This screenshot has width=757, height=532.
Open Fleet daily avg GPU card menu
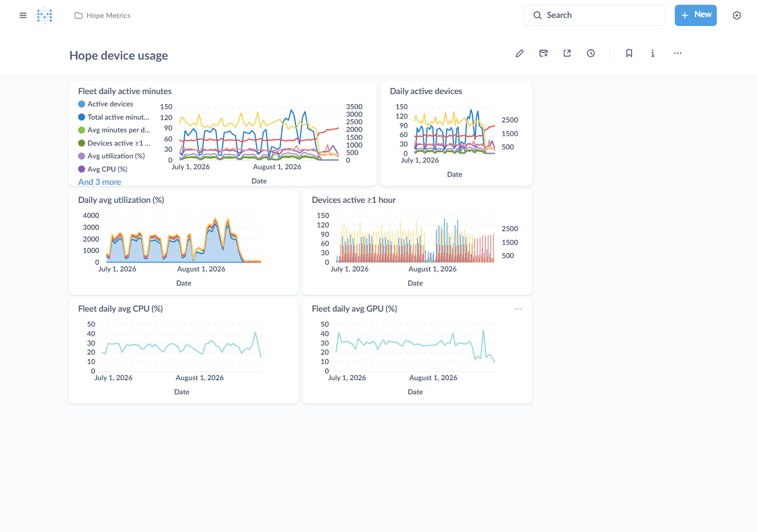pyautogui.click(x=518, y=309)
